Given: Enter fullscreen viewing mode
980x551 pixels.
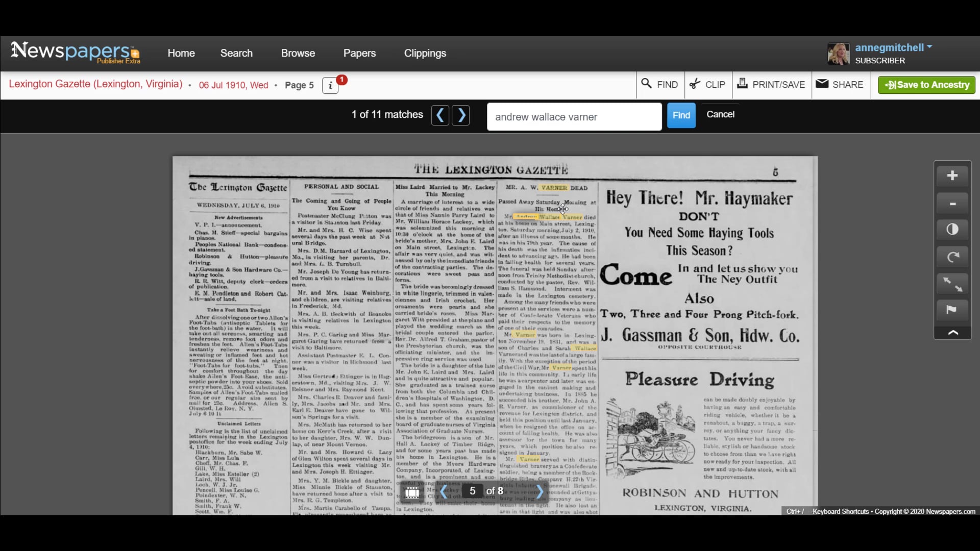Looking at the screenshot, I should pyautogui.click(x=952, y=284).
